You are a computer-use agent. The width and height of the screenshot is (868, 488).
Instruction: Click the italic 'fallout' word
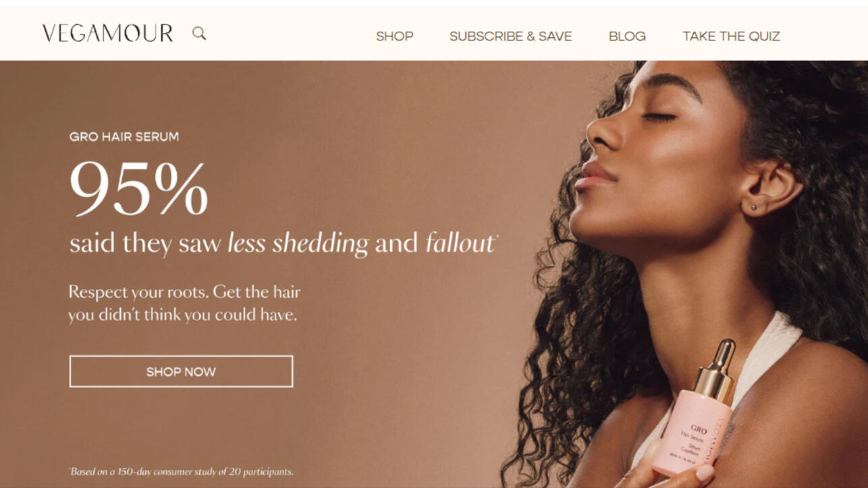point(460,243)
